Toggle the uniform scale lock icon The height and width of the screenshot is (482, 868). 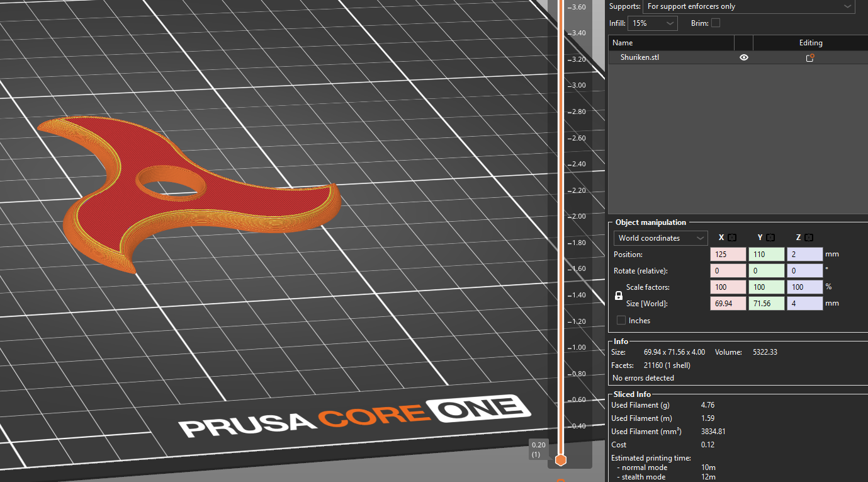point(619,296)
